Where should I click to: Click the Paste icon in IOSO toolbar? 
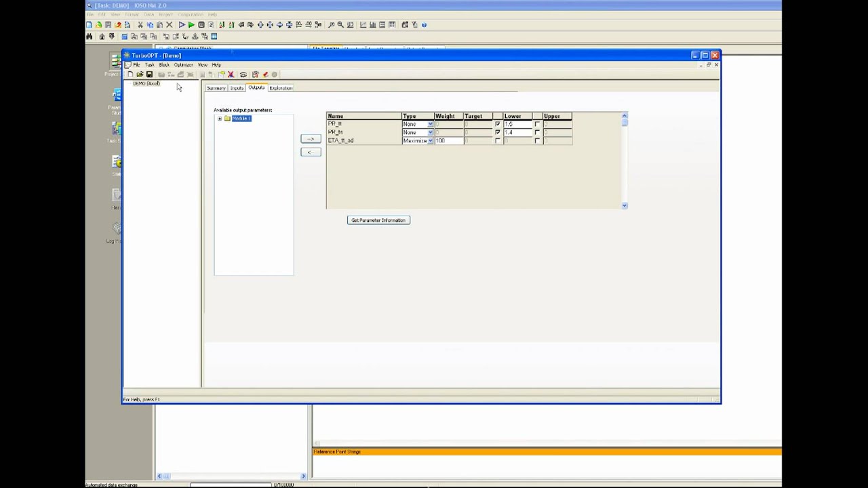coord(159,25)
